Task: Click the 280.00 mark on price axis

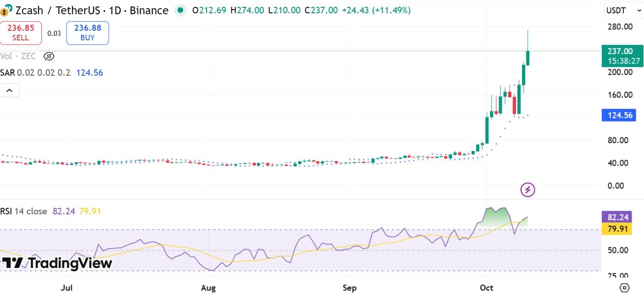Action: [x=619, y=27]
